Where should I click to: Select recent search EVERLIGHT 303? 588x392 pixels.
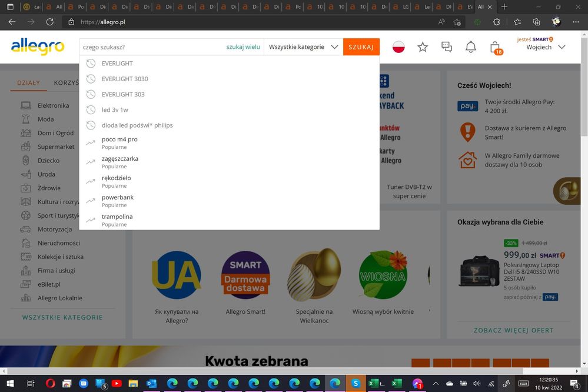click(229, 94)
